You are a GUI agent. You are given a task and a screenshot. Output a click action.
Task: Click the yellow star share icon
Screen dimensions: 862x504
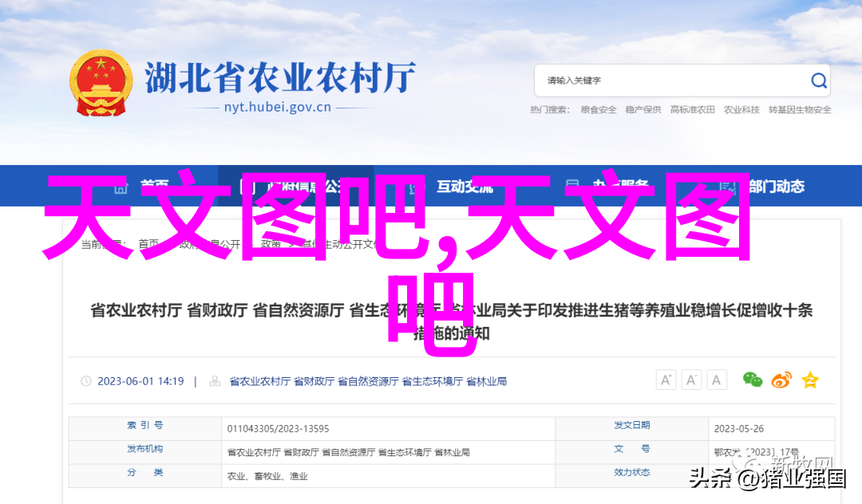(810, 380)
